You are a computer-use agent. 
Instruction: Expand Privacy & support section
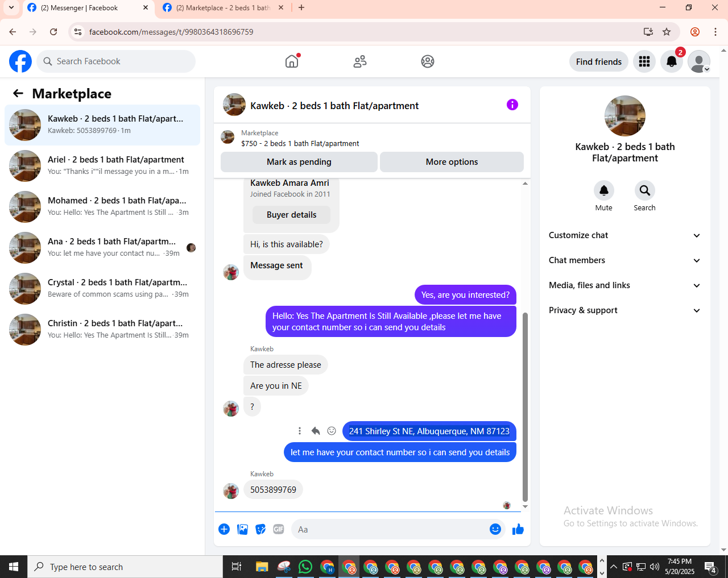[x=624, y=310]
